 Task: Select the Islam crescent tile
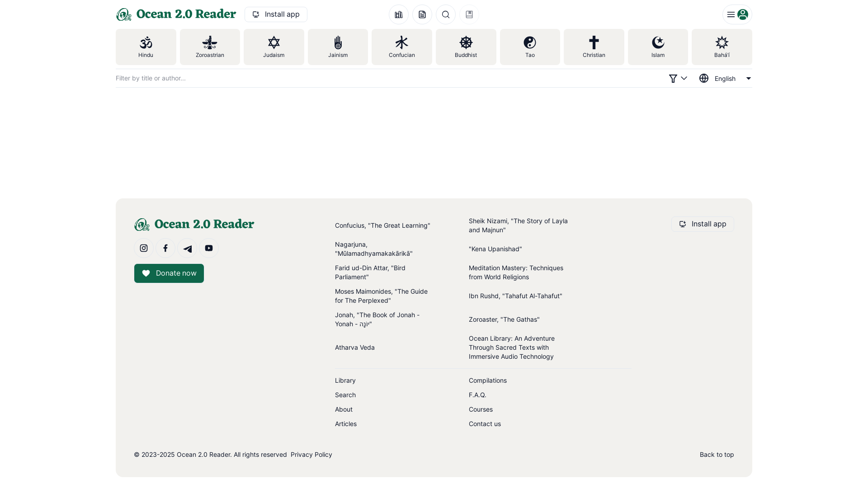coord(658,47)
